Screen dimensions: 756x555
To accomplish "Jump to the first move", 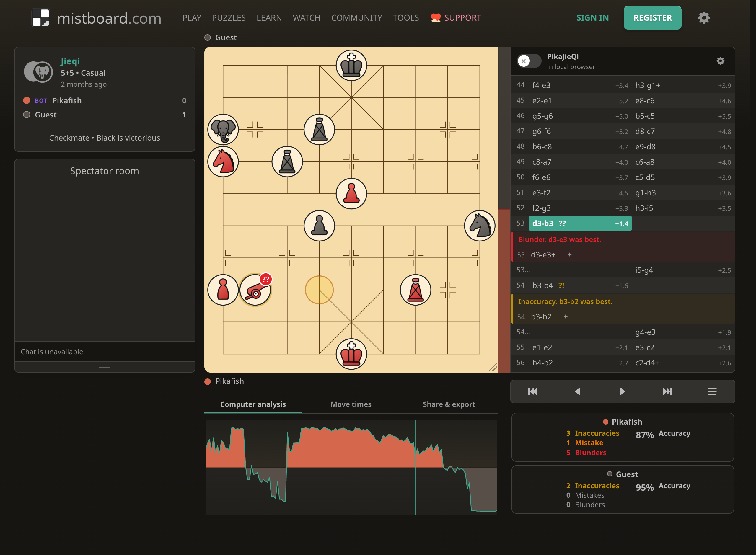I will [x=532, y=391].
